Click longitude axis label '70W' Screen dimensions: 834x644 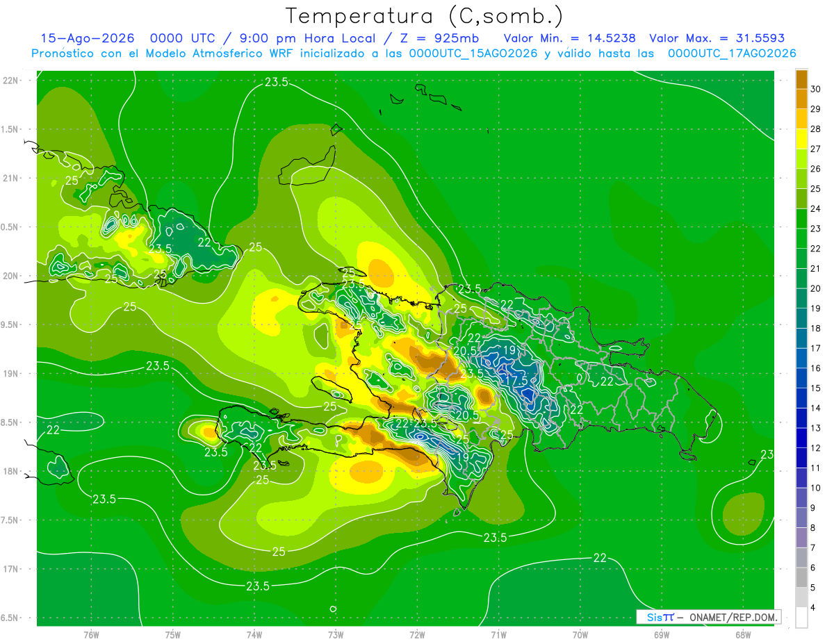(580, 634)
